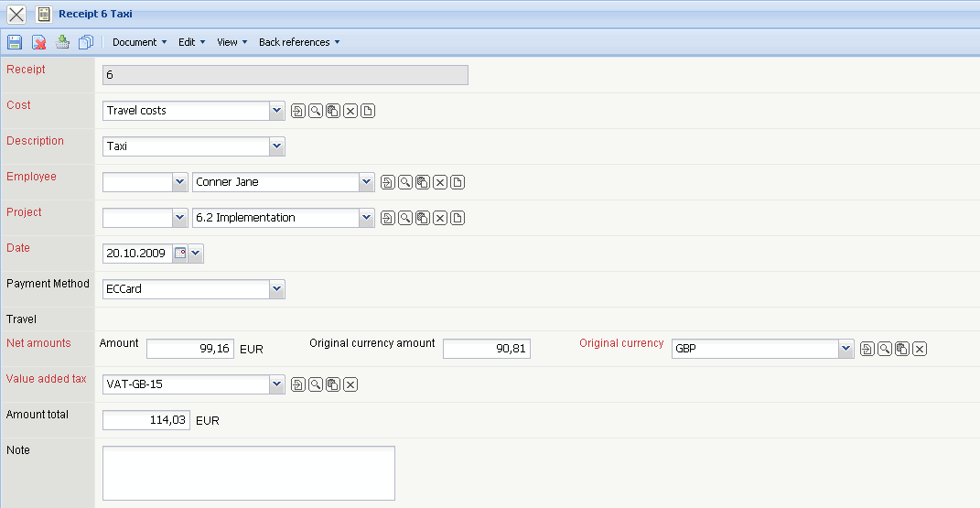Click the Original currency amount field

point(486,349)
